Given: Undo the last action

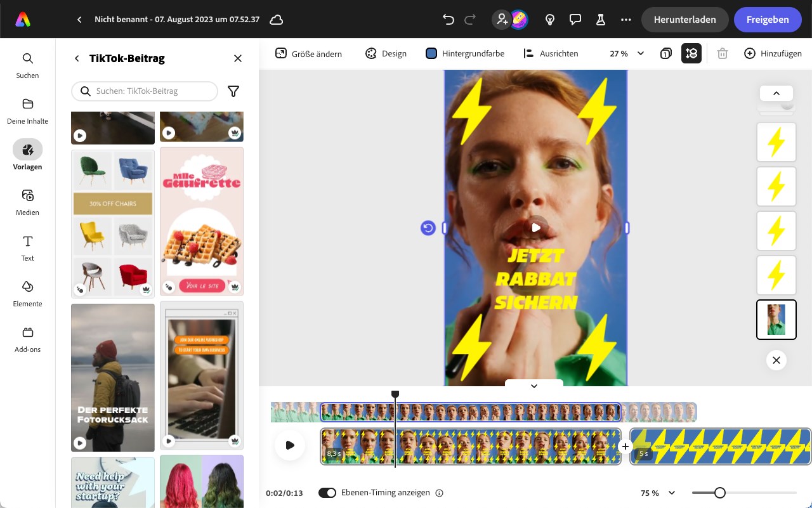Looking at the screenshot, I should [449, 20].
